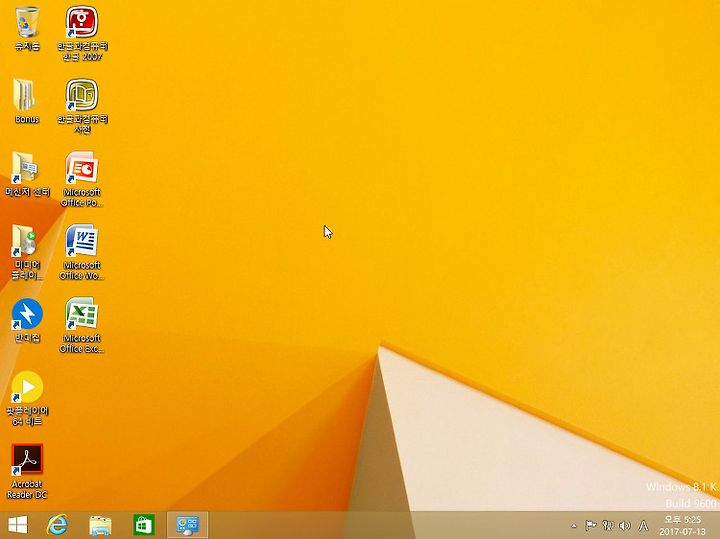Open the Recycle Bin desktop icon
The width and height of the screenshot is (720, 539).
point(27,28)
